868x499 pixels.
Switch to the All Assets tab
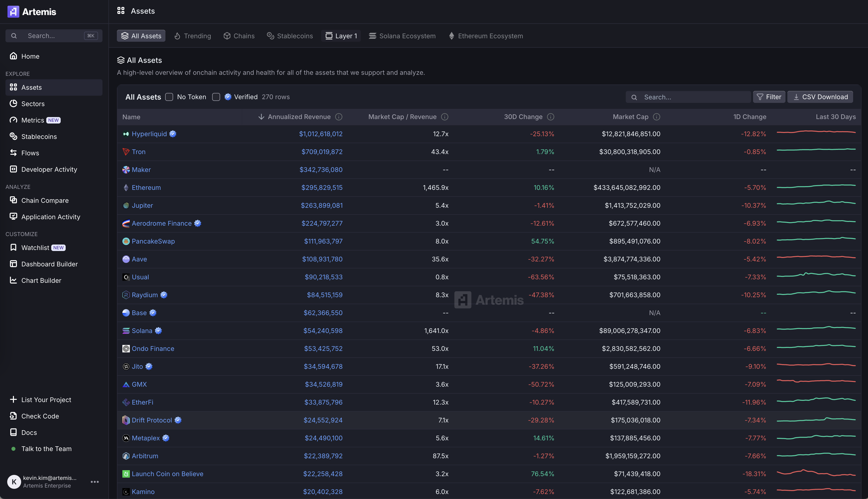tap(141, 36)
